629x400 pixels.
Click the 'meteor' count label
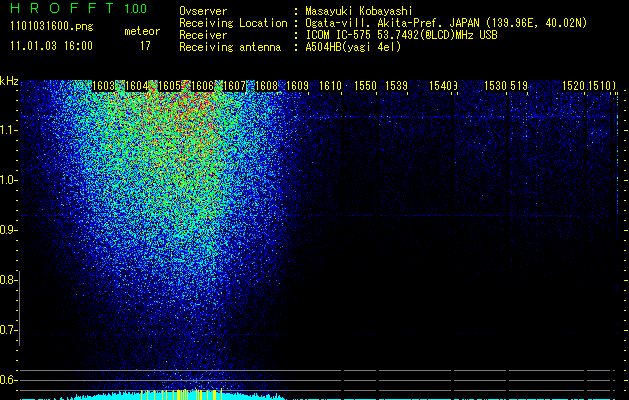tap(142, 31)
